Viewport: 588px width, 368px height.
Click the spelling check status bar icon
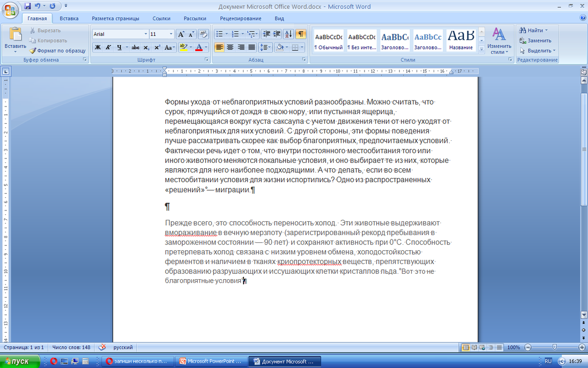click(102, 347)
